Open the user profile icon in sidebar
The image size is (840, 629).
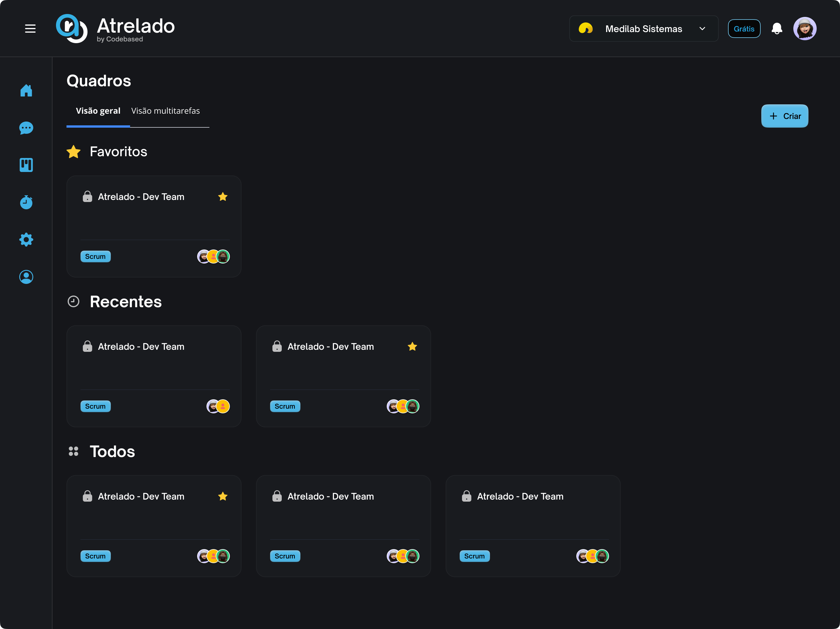(x=26, y=277)
